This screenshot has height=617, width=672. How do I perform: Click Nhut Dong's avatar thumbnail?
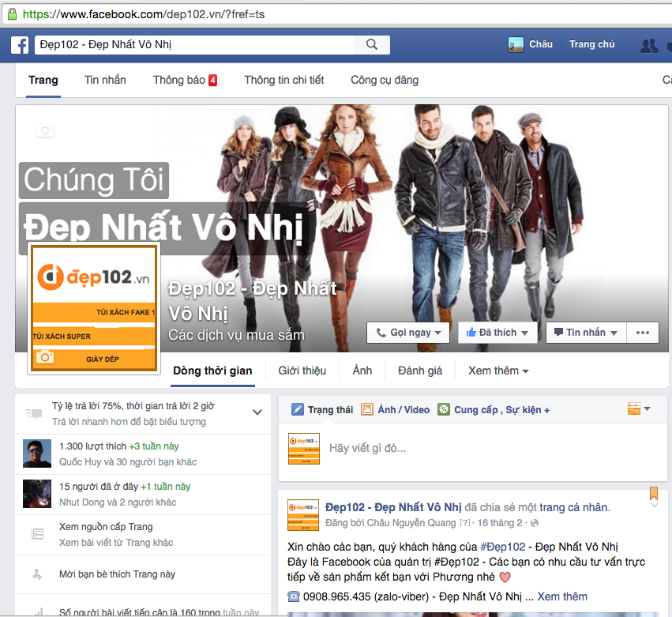37,494
